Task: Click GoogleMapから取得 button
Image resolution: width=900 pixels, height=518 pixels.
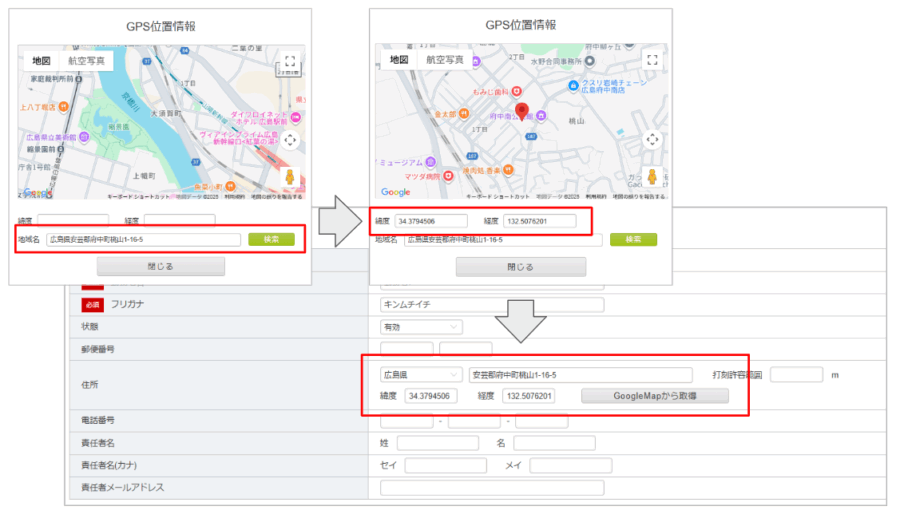Action: coord(655,396)
